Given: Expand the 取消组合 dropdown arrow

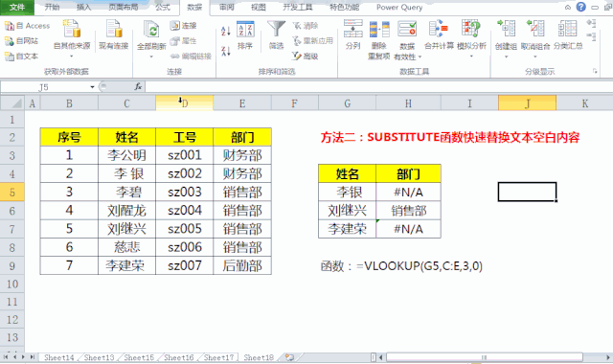Looking at the screenshot, I should tap(535, 57).
